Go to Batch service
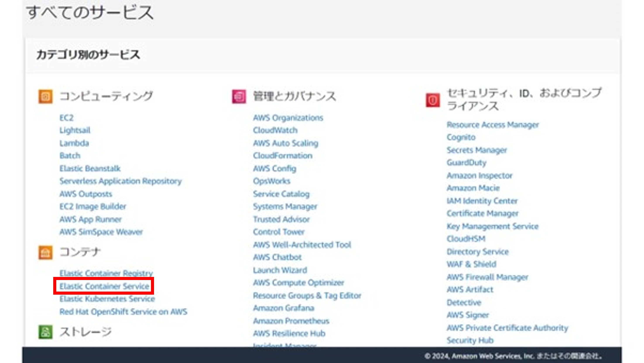644x363 pixels. pyautogui.click(x=70, y=156)
